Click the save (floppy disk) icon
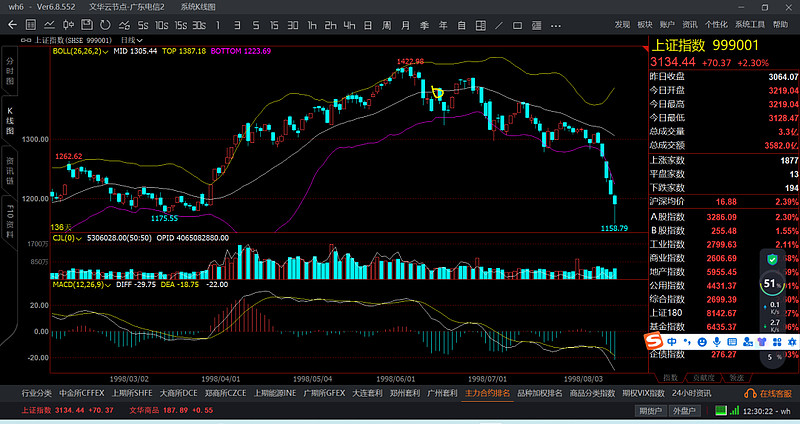800x424 pixels. [x=87, y=24]
